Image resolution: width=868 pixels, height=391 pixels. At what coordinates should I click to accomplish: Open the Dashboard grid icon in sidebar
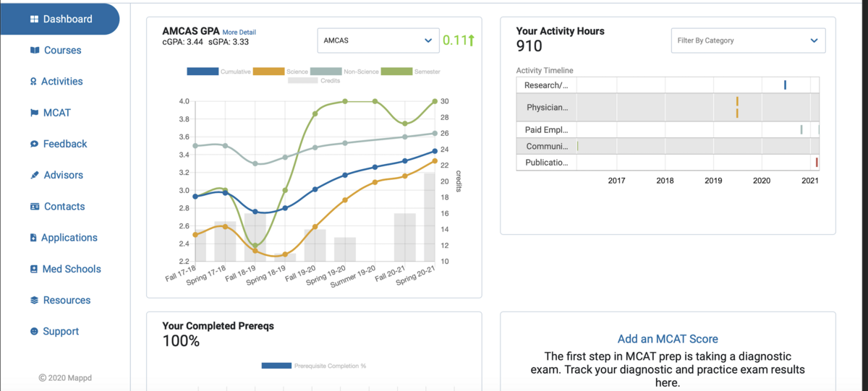34,20
